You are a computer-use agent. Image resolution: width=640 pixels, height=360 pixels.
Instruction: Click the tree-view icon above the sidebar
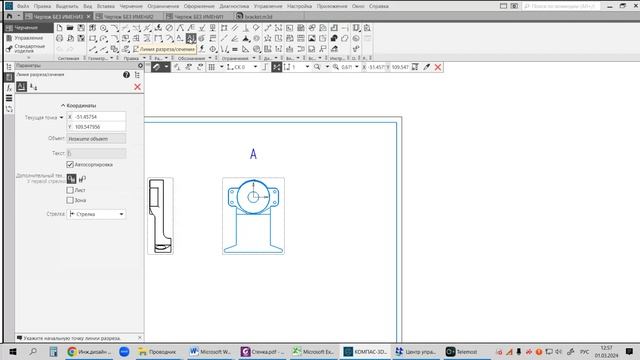pos(9,67)
